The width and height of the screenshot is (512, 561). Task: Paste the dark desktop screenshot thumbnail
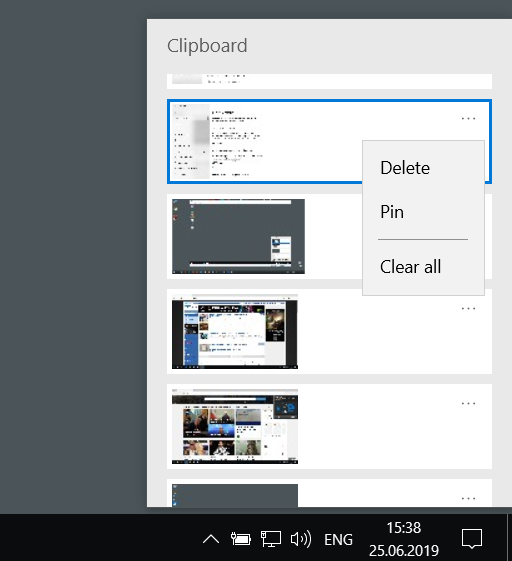238,236
